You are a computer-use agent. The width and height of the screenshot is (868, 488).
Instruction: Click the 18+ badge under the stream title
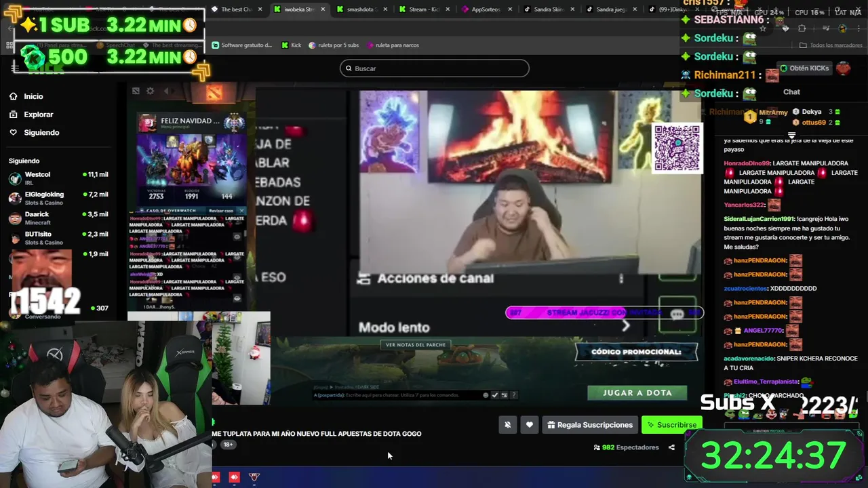click(228, 445)
